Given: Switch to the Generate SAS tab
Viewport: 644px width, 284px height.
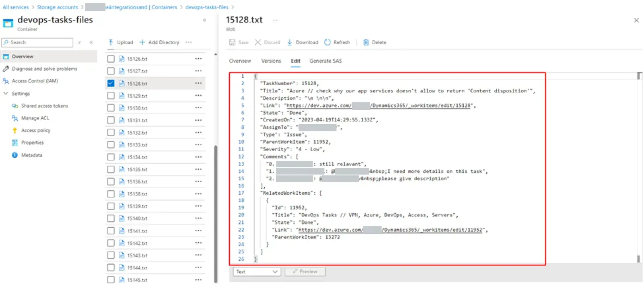Looking at the screenshot, I should coord(326,61).
